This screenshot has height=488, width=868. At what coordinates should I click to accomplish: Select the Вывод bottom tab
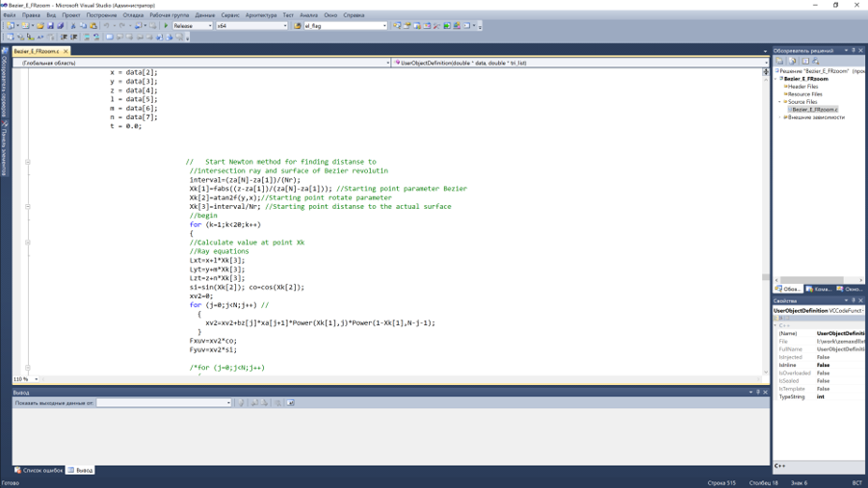pyautogui.click(x=80, y=471)
